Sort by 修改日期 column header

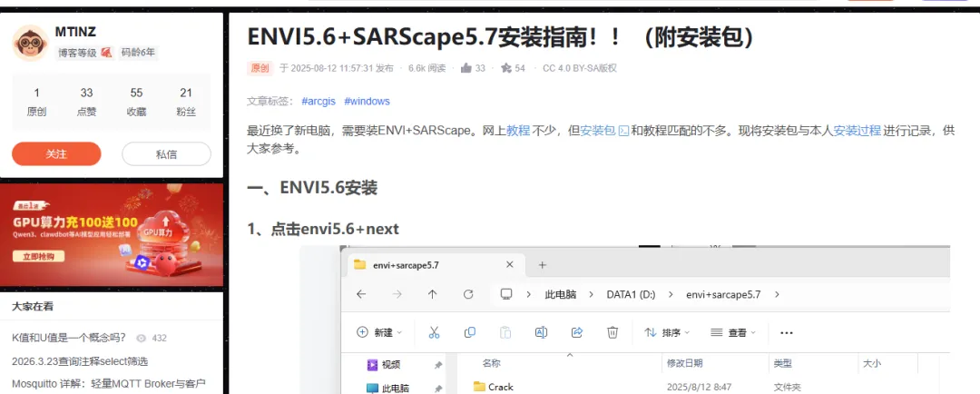(x=684, y=363)
